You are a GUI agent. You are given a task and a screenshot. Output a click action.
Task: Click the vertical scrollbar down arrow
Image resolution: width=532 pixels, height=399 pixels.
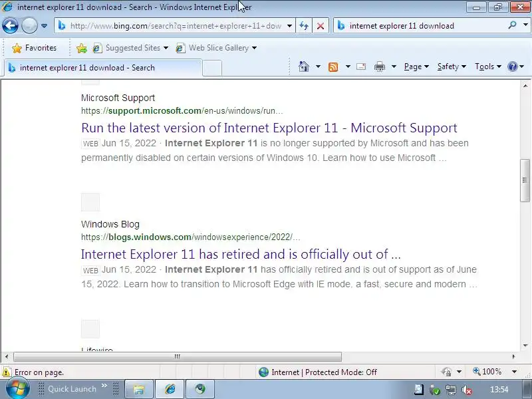pos(525,345)
